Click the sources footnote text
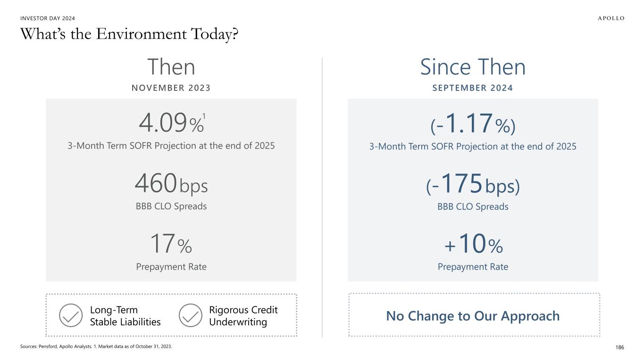644x362 pixels. pyautogui.click(x=96, y=346)
